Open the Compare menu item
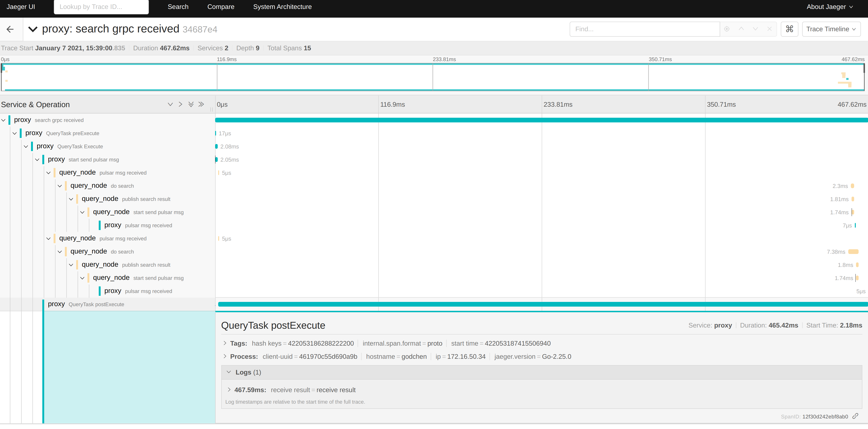The image size is (868, 429). pyautogui.click(x=221, y=7)
